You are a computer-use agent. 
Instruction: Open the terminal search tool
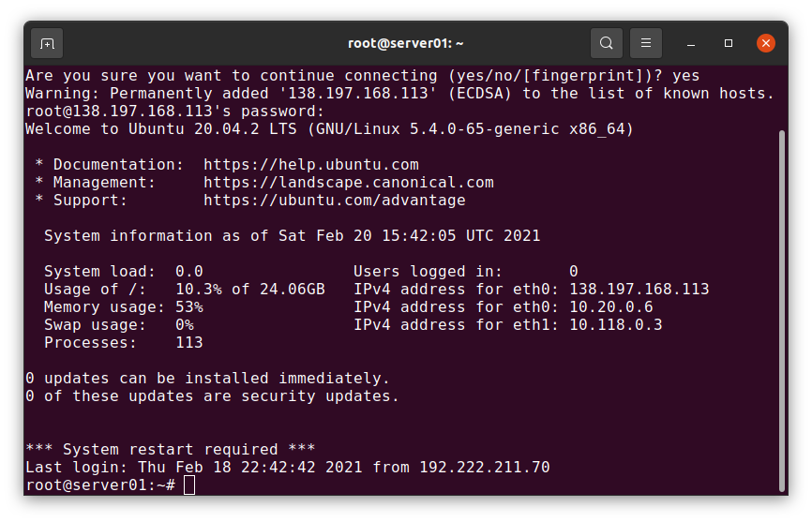coord(607,43)
